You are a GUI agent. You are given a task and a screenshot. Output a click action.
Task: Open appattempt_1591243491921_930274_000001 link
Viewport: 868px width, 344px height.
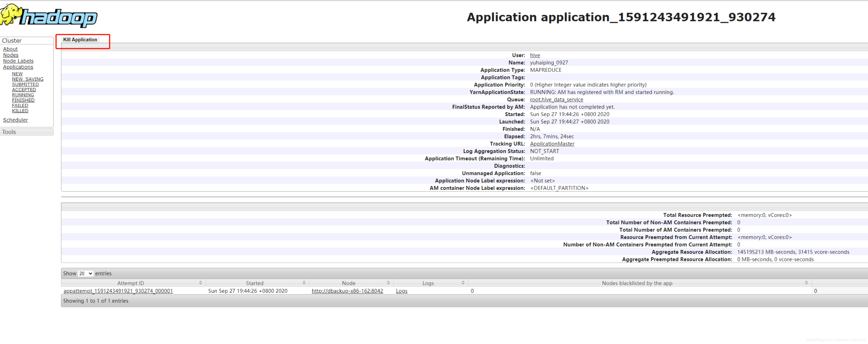[118, 291]
